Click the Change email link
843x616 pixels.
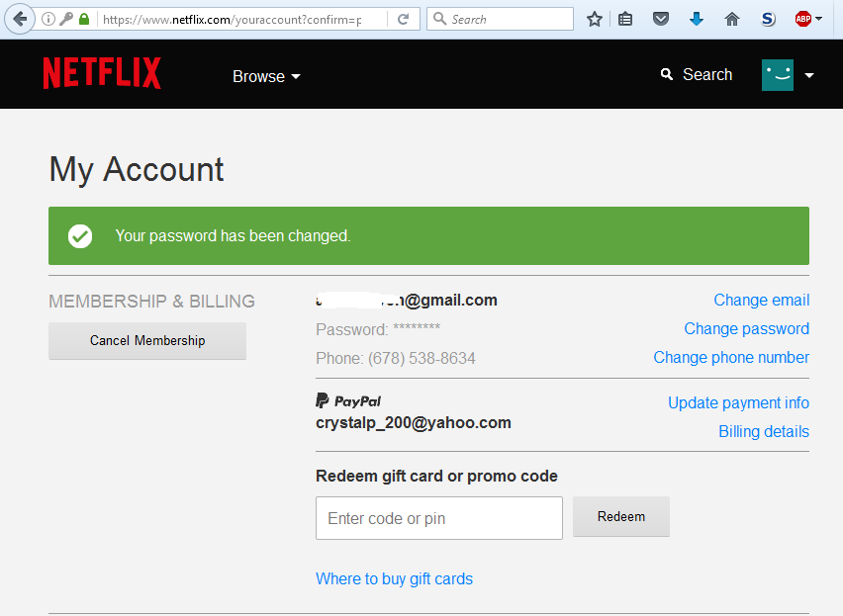click(761, 301)
